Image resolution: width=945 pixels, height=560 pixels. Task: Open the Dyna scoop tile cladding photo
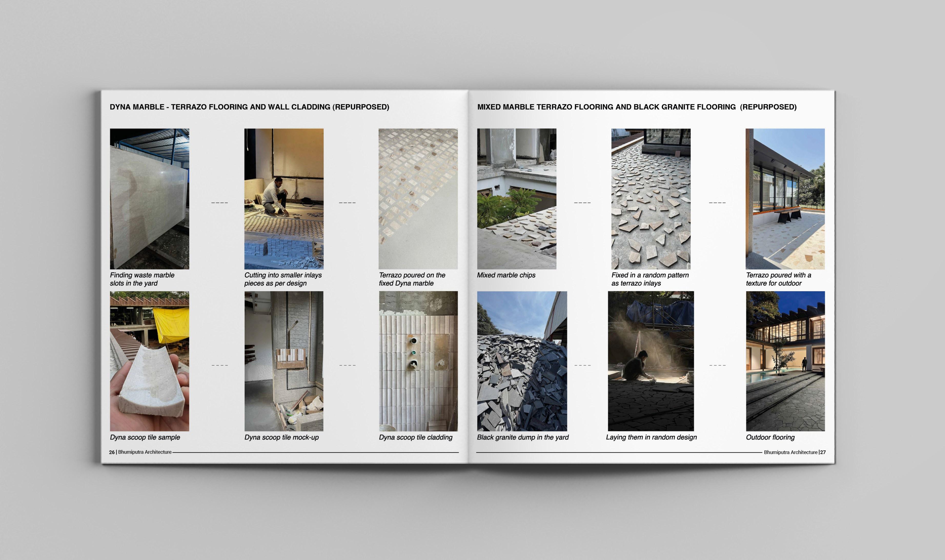(x=418, y=361)
